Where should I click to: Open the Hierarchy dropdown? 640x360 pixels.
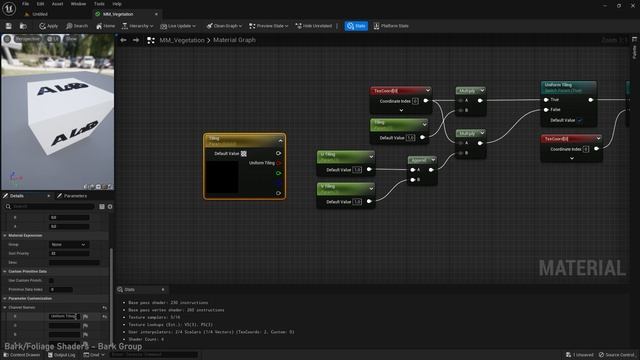coord(138,26)
